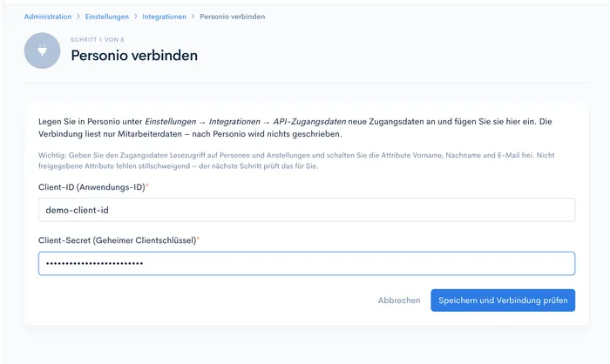Click the italic 'API-Zugangsdaten' text

[309, 122]
